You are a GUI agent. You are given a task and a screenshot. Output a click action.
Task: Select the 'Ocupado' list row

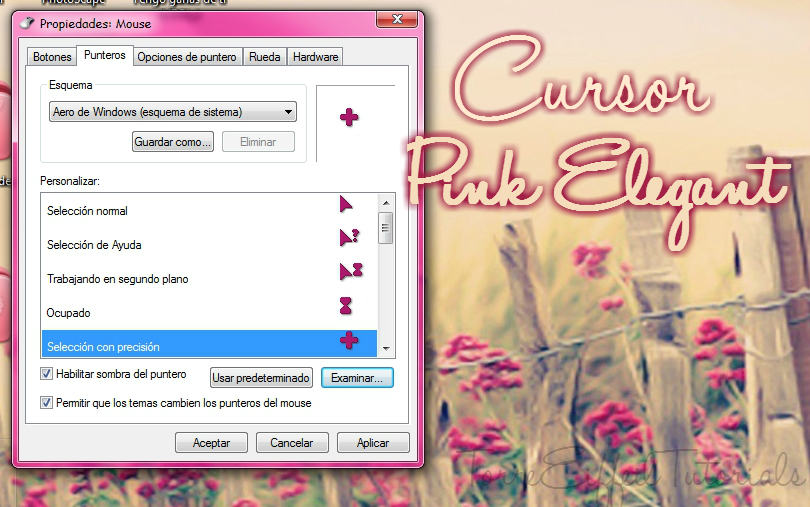(x=209, y=313)
